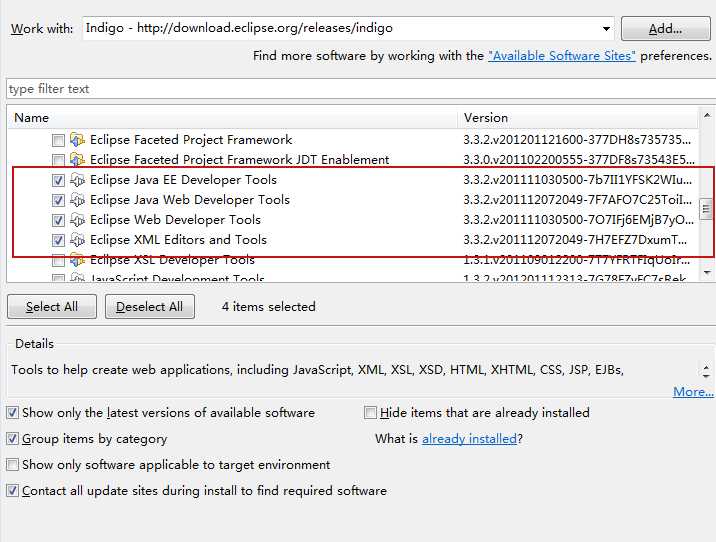Open Available Software Sites preferences link
The height and width of the screenshot is (542, 716).
coord(562,56)
